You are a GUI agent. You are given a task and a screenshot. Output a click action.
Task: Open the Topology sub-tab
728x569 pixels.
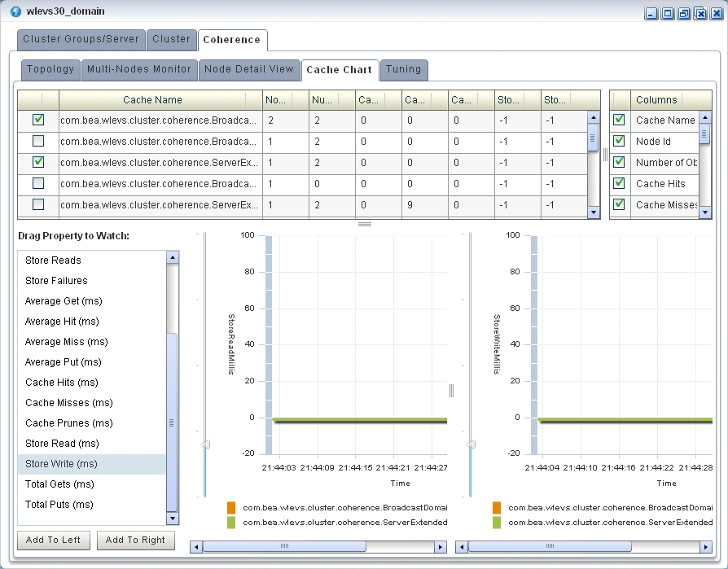click(x=50, y=70)
